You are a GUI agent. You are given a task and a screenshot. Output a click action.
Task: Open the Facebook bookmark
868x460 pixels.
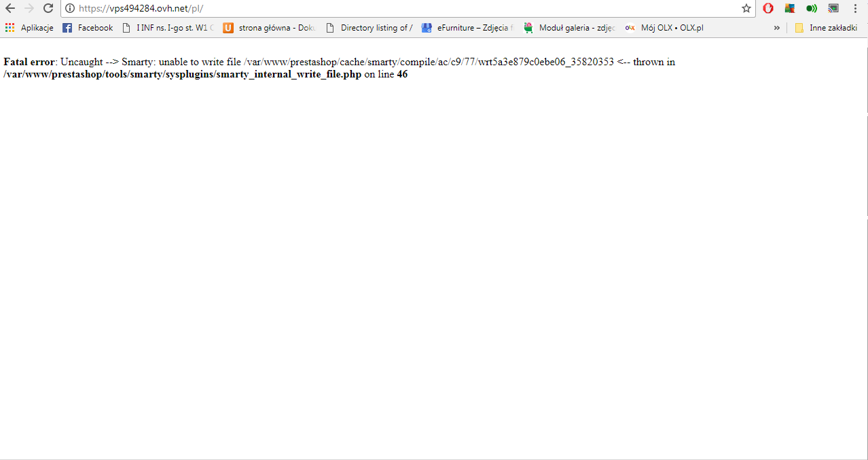pyautogui.click(x=88, y=28)
